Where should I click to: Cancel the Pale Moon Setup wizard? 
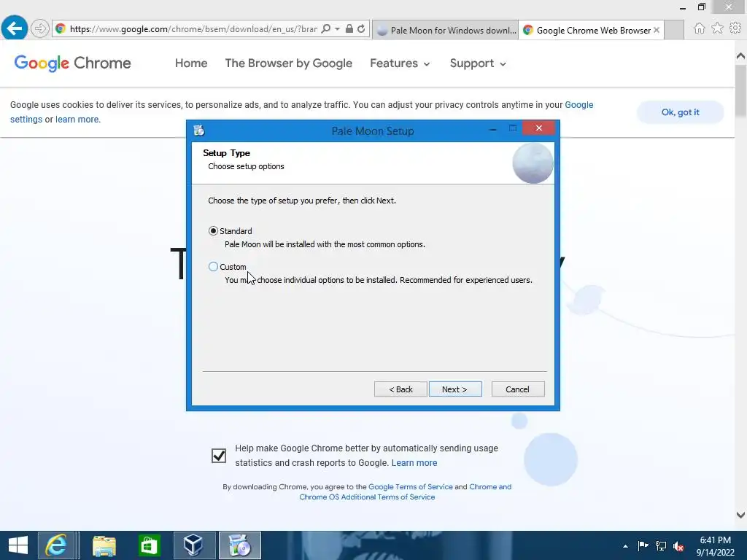518,389
